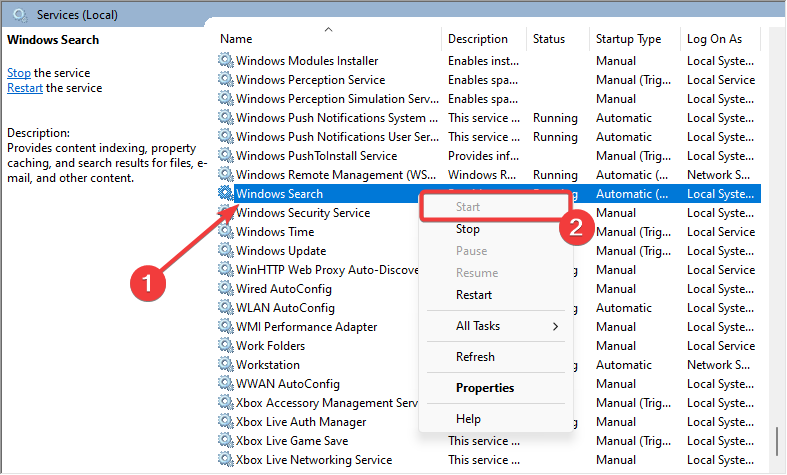Click the Windows Push Notifications User gear icon

(x=225, y=137)
